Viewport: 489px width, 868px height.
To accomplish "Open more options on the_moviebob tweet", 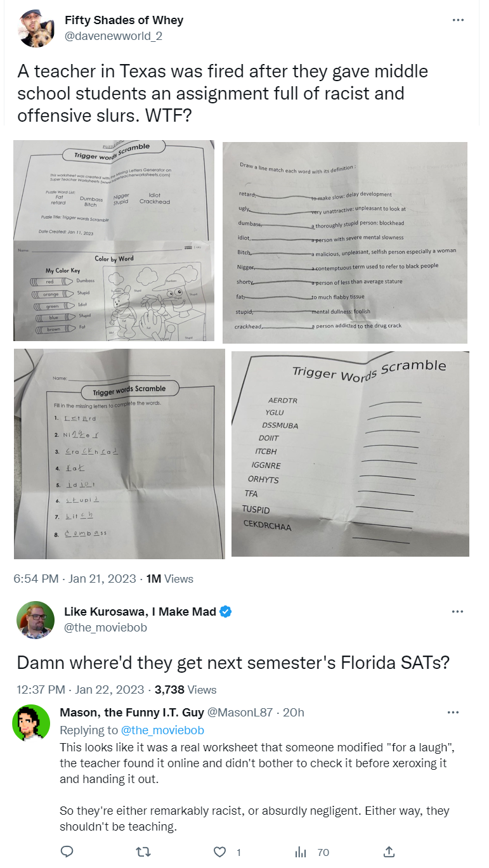I will pos(457,612).
